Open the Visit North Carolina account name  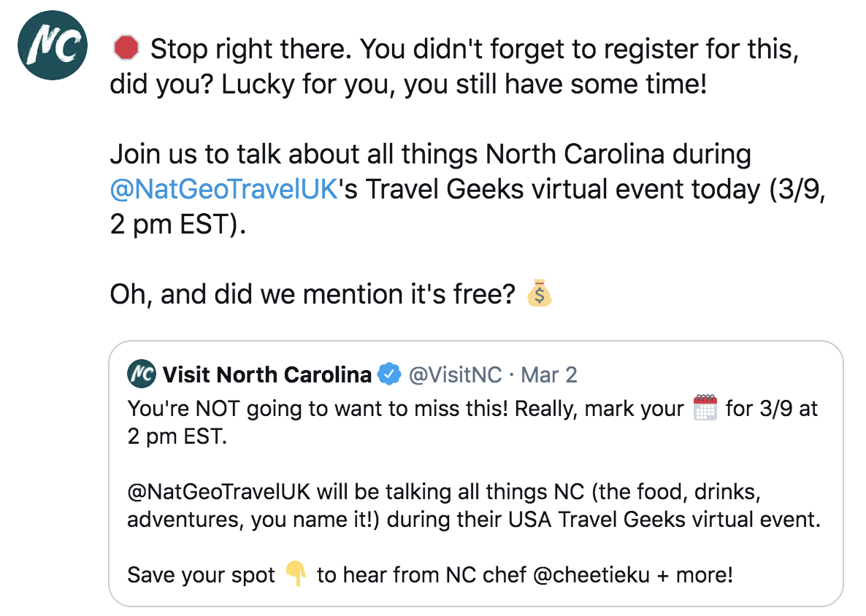pos(267,375)
